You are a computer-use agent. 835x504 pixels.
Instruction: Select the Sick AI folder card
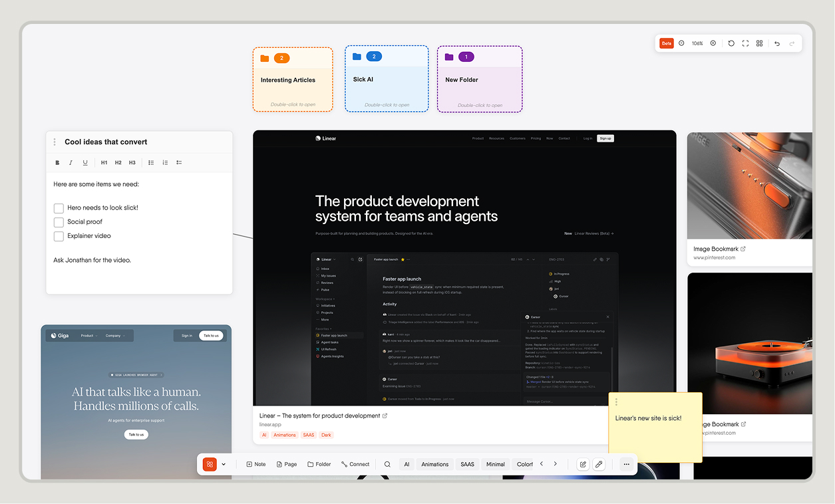387,78
